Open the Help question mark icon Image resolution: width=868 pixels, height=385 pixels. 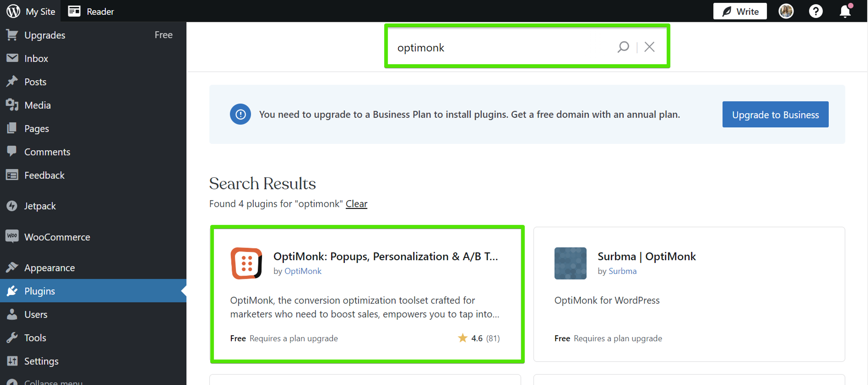(815, 11)
